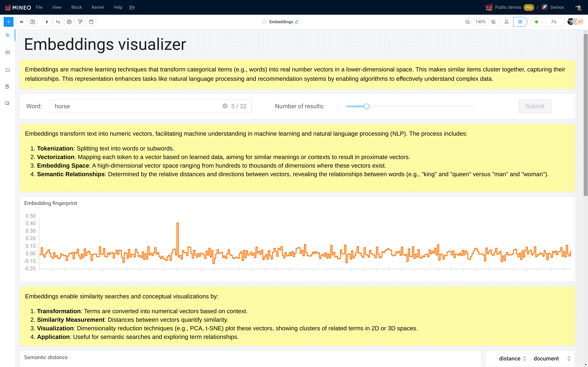
Task: Click the save floppy disk icon
Action: point(33,22)
